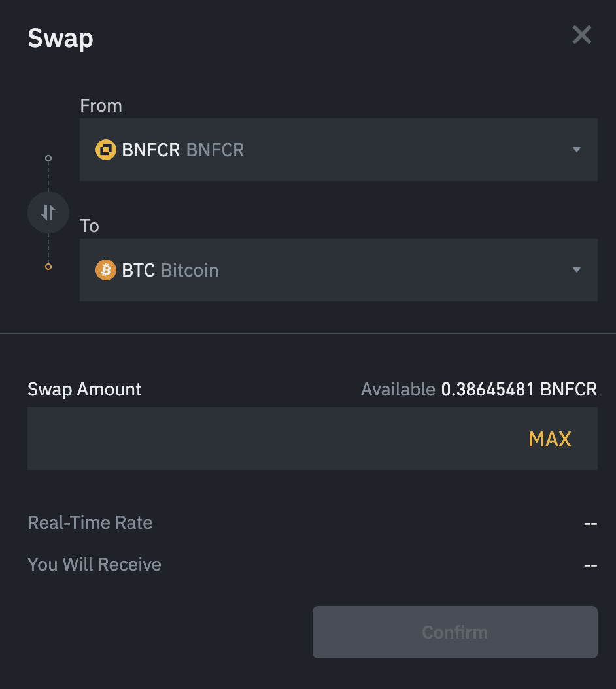Click the dotted connector circle beside From field
Viewport: 616px width, 689px height.
48,158
